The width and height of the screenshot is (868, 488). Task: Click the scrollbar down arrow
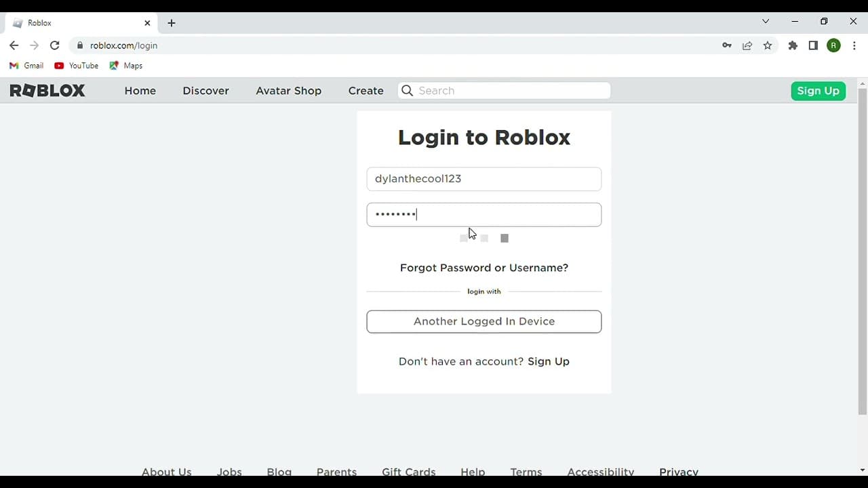click(863, 470)
